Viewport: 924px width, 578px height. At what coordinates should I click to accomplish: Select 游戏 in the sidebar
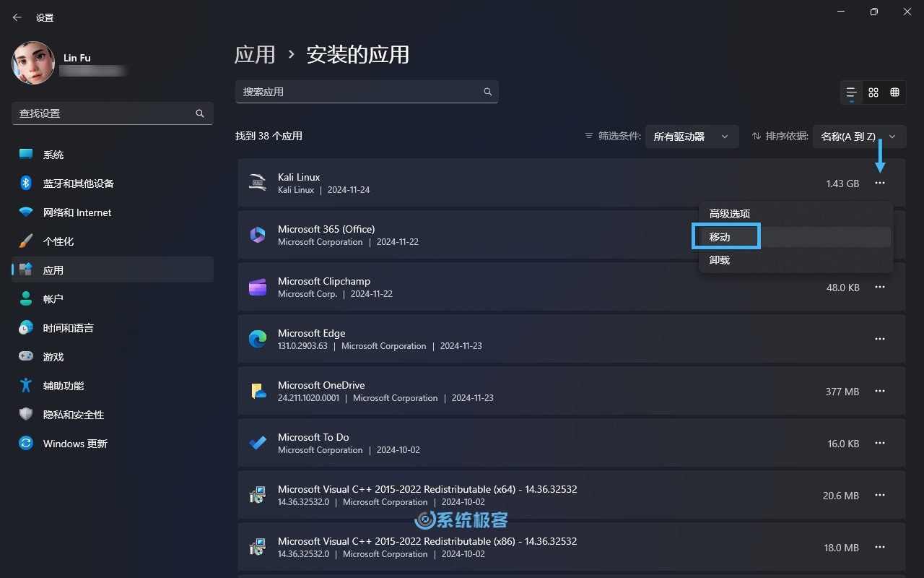tap(113, 357)
